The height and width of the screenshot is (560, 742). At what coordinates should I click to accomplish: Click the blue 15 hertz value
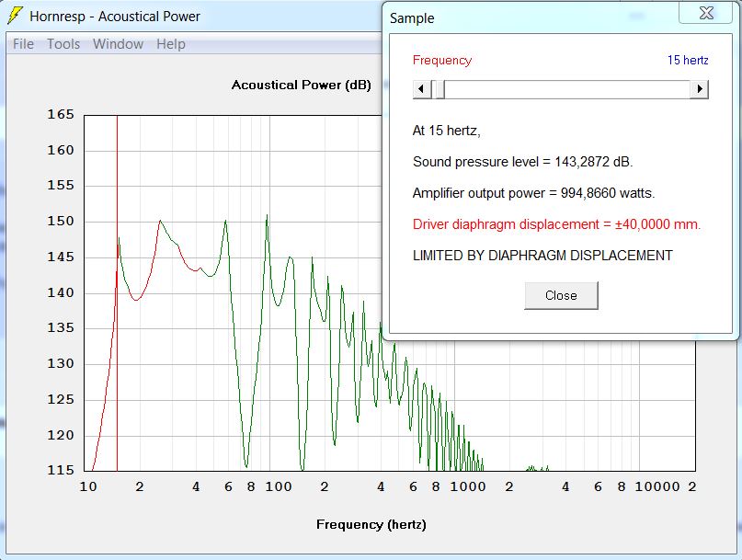pos(688,60)
